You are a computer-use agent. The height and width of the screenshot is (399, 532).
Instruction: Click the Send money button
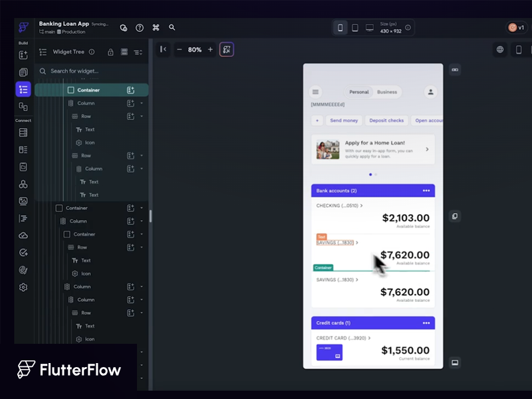pyautogui.click(x=344, y=120)
